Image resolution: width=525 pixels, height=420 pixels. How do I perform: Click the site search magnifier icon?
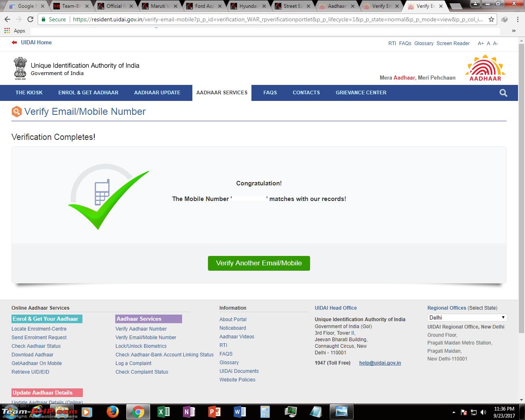pos(503,93)
